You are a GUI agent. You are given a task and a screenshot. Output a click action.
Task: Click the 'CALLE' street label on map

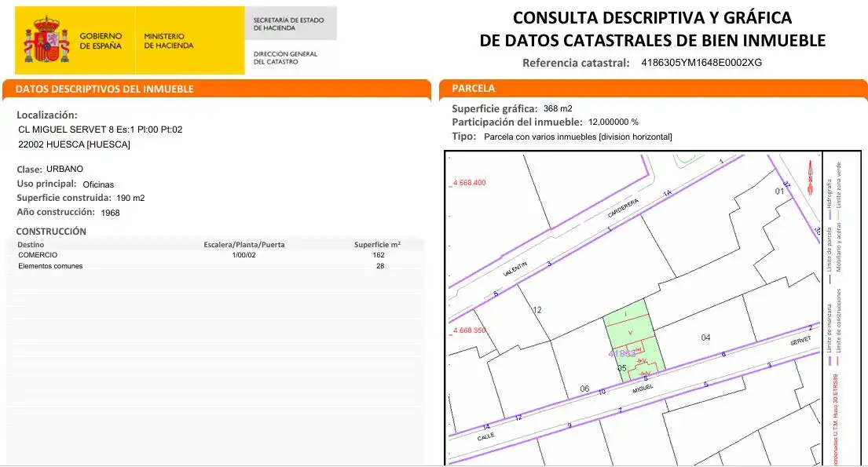[485, 436]
